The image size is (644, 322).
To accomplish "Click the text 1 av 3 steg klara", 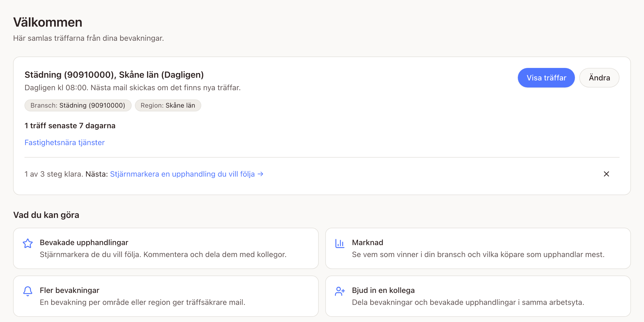I will click(54, 174).
